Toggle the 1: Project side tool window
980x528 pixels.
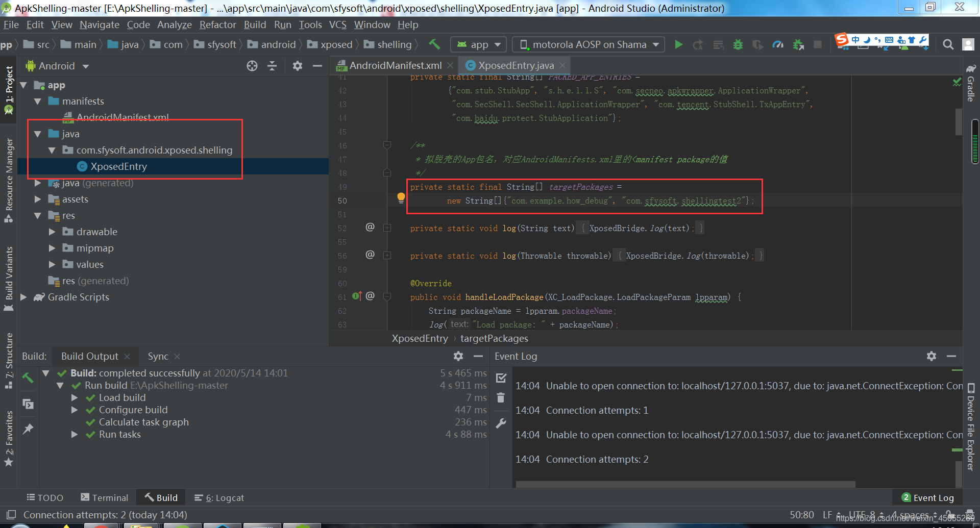coord(9,90)
